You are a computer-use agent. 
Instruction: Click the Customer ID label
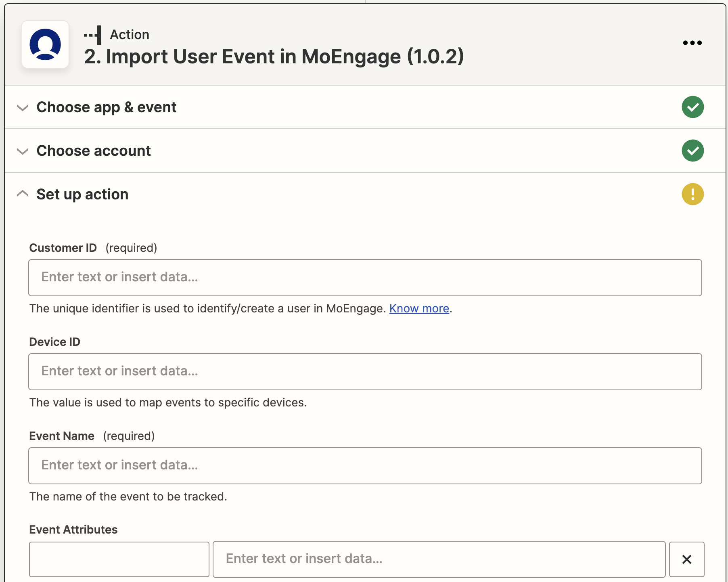click(63, 248)
